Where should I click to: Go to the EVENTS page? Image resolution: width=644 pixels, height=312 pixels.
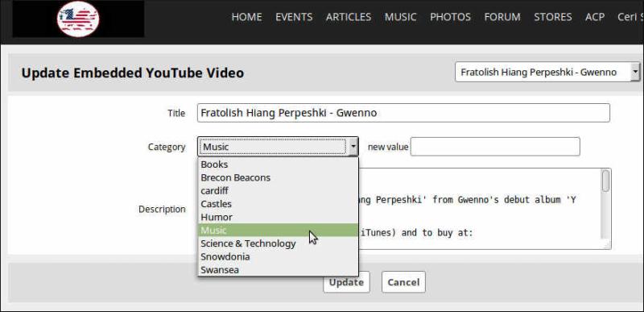(294, 17)
